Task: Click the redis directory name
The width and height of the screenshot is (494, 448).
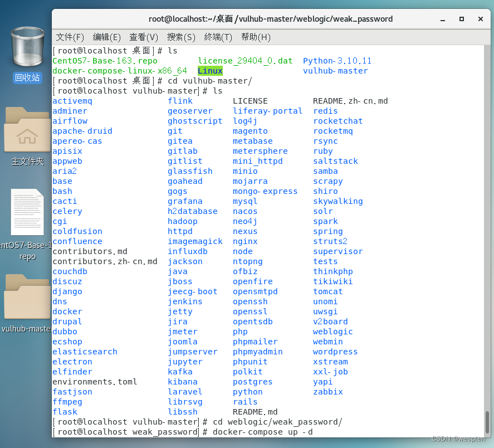Action: 325,111
